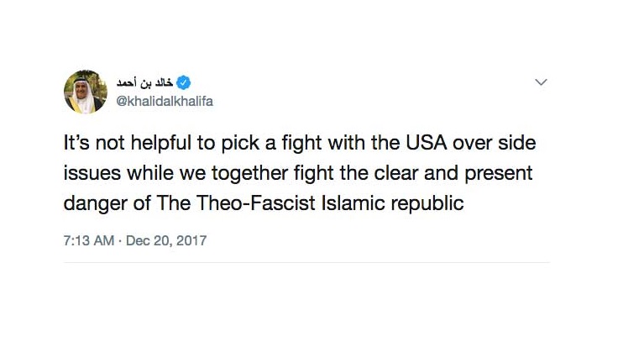This screenshot has width=644, height=342.
Task: Click the separator dot between time and date
Action: click(x=119, y=240)
